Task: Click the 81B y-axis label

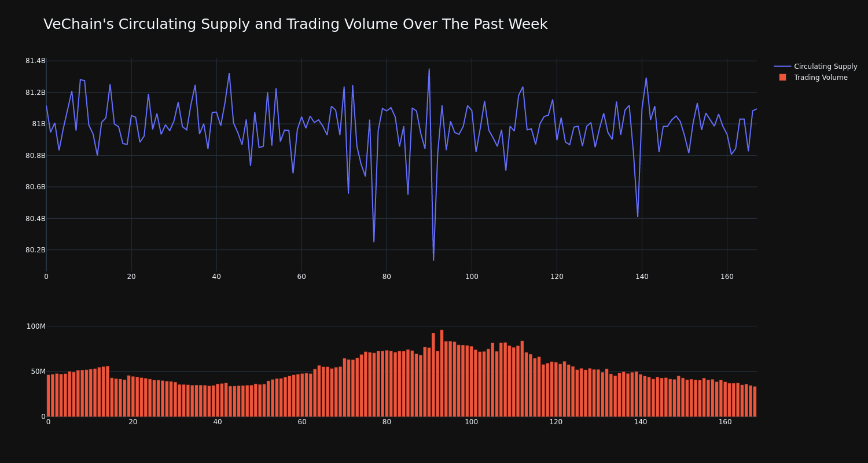Action: [39, 124]
